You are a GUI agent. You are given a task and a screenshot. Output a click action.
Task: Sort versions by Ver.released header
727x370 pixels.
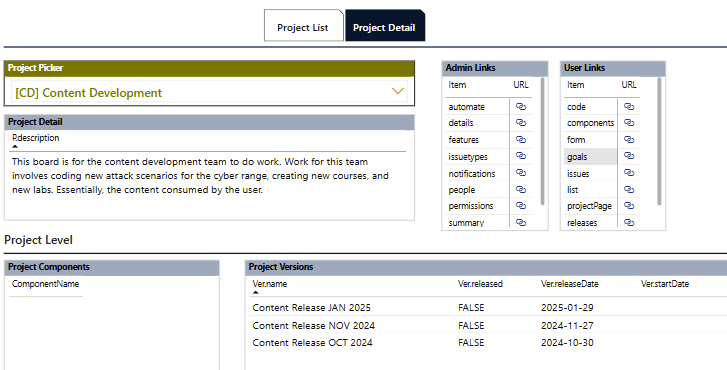pyautogui.click(x=480, y=284)
